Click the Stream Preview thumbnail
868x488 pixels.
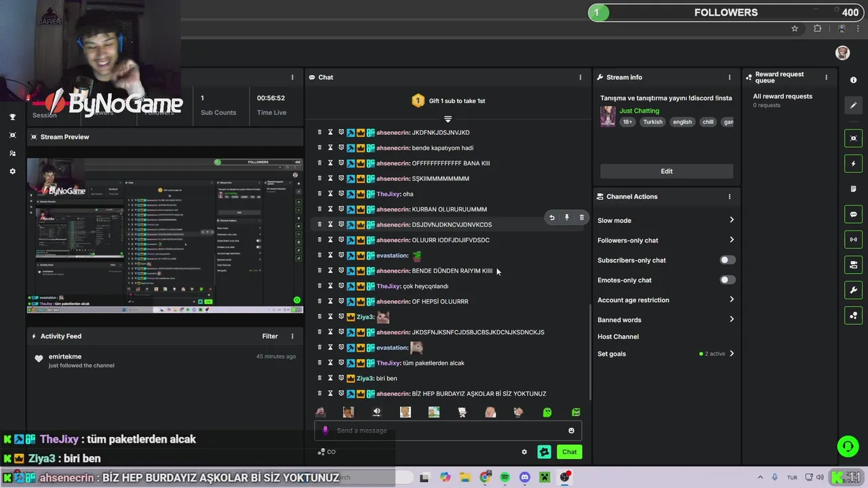point(165,235)
